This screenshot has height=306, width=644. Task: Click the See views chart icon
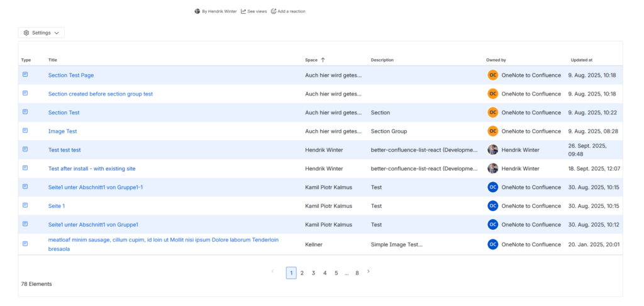243,11
